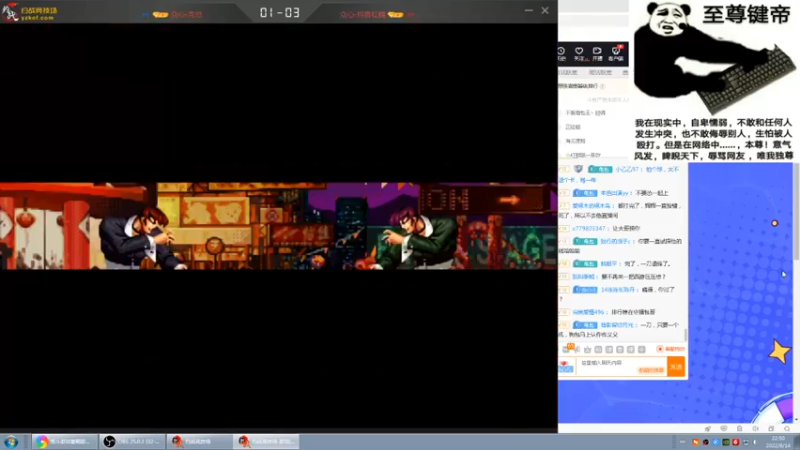Click the first orange icon in the system tray
Screen dimensions: 800x450
tap(695, 442)
